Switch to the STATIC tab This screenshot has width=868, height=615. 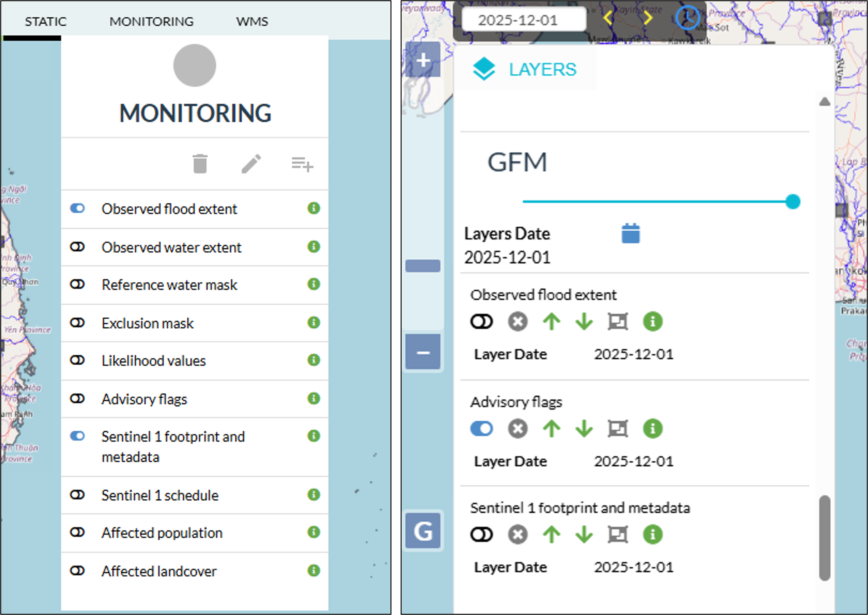click(x=45, y=21)
